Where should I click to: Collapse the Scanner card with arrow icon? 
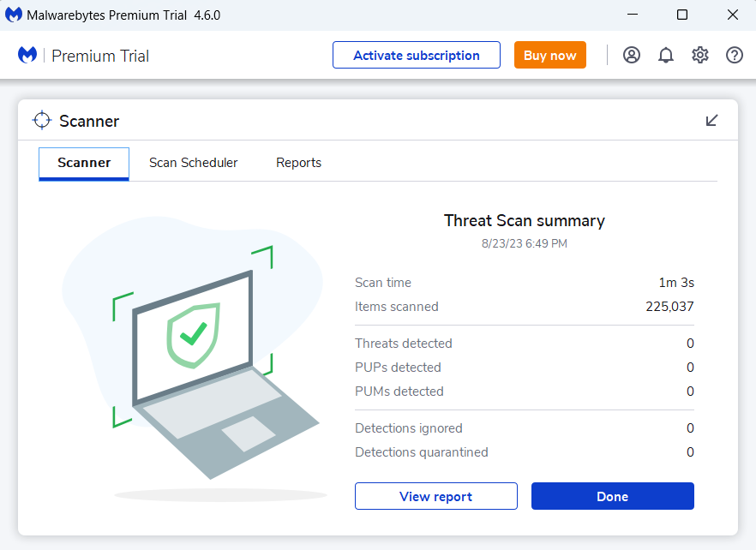coord(711,121)
